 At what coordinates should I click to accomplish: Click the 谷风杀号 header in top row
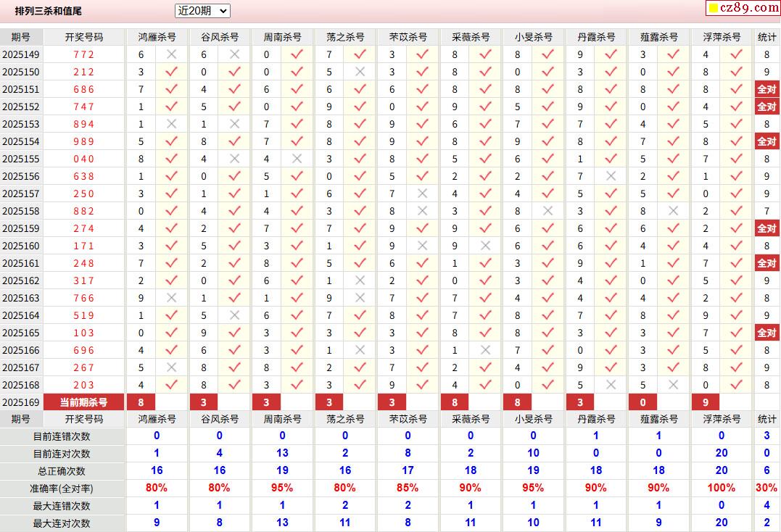(220, 37)
